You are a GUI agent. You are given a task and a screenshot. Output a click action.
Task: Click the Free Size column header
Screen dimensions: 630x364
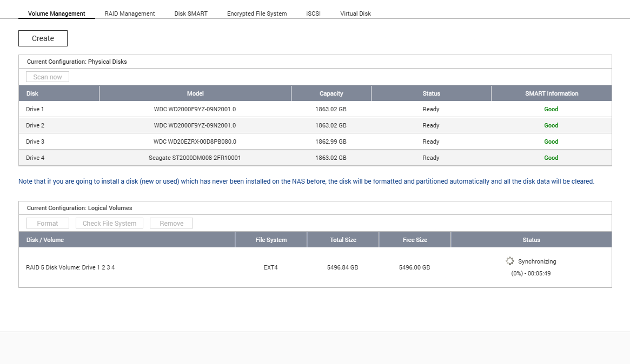(x=415, y=240)
